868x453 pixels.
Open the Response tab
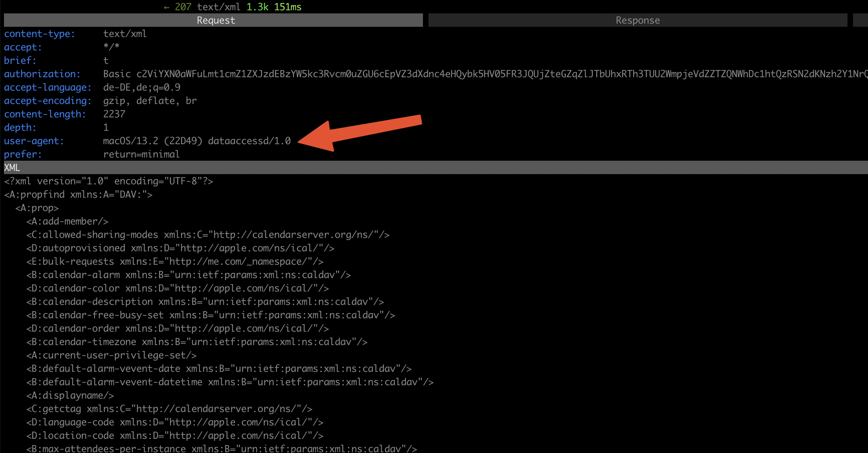(x=637, y=20)
